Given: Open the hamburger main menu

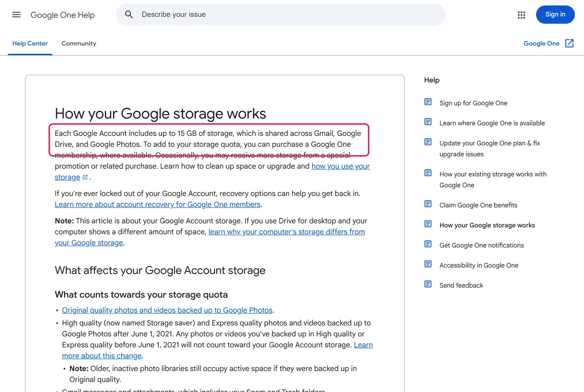Looking at the screenshot, I should coord(16,15).
